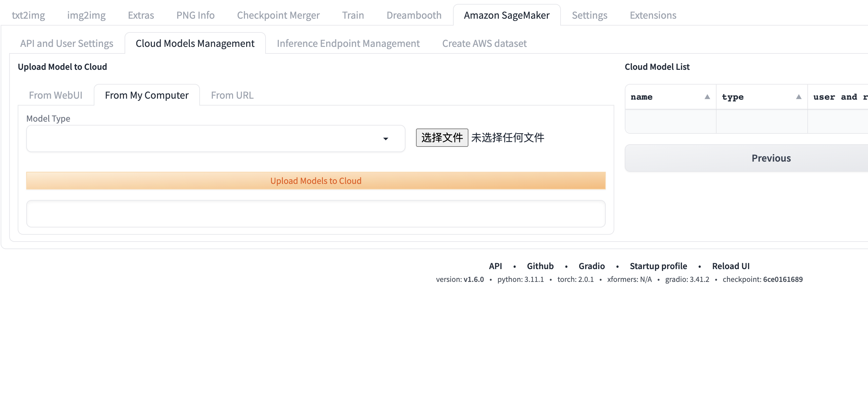Go to the Dreambooth tab
This screenshot has height=394, width=868.
click(x=413, y=15)
